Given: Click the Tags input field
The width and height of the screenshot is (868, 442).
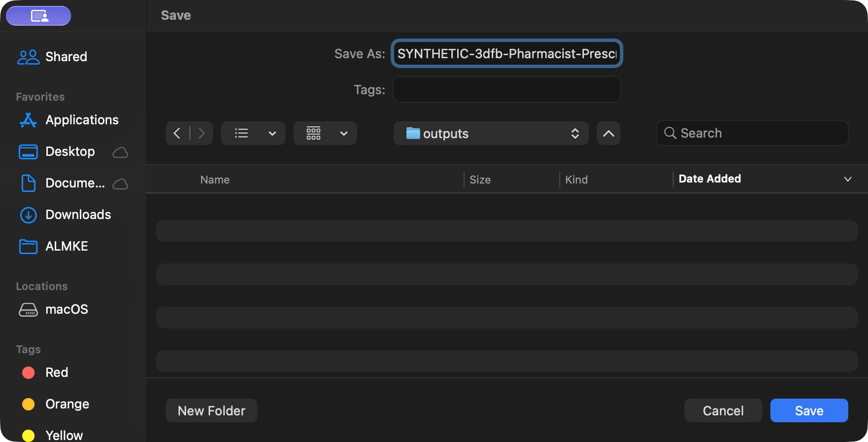Looking at the screenshot, I should tap(507, 89).
